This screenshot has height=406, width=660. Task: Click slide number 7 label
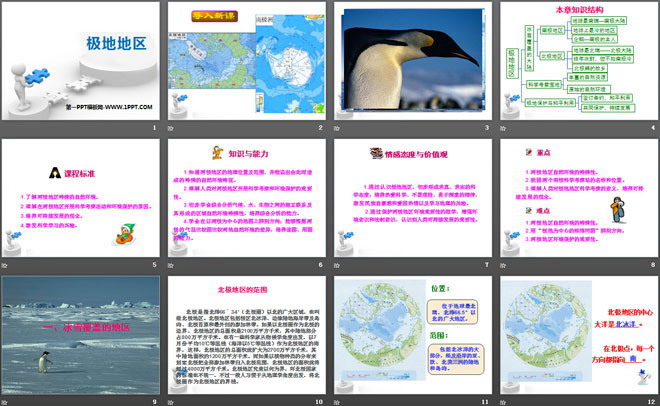point(487,265)
